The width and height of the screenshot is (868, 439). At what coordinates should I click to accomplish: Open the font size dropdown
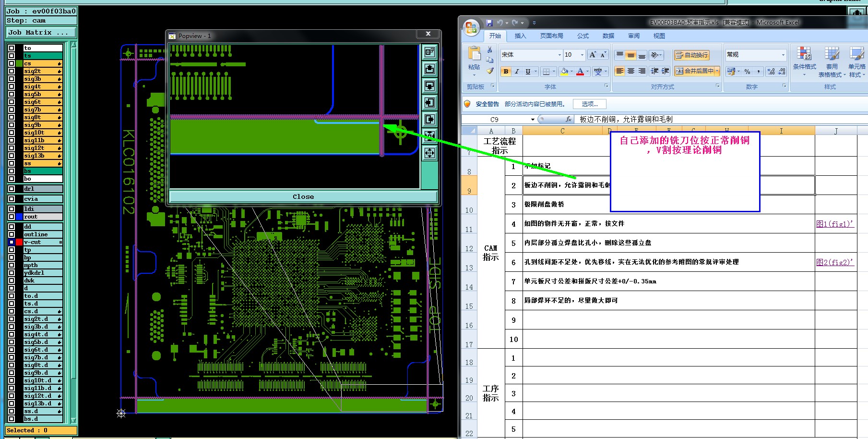coord(583,55)
